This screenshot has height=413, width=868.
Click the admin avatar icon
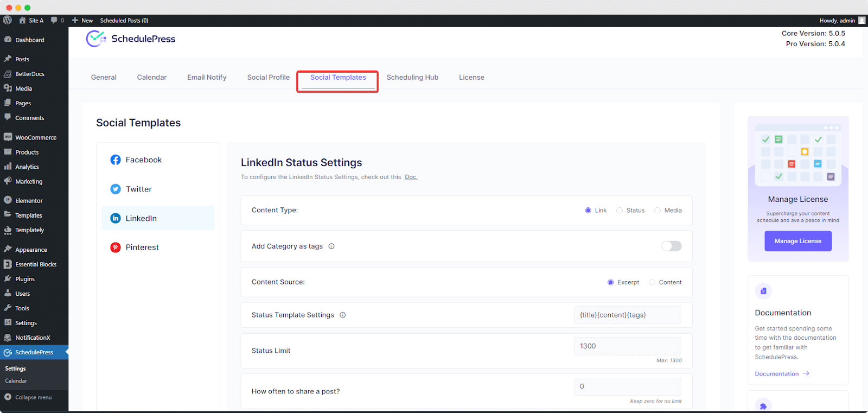click(x=861, y=20)
